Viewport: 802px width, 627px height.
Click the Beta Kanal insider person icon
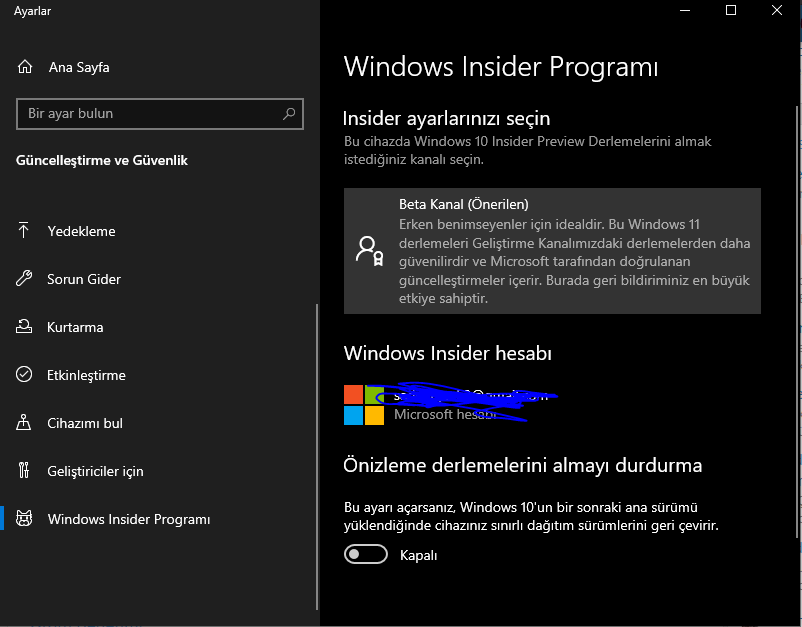click(369, 251)
